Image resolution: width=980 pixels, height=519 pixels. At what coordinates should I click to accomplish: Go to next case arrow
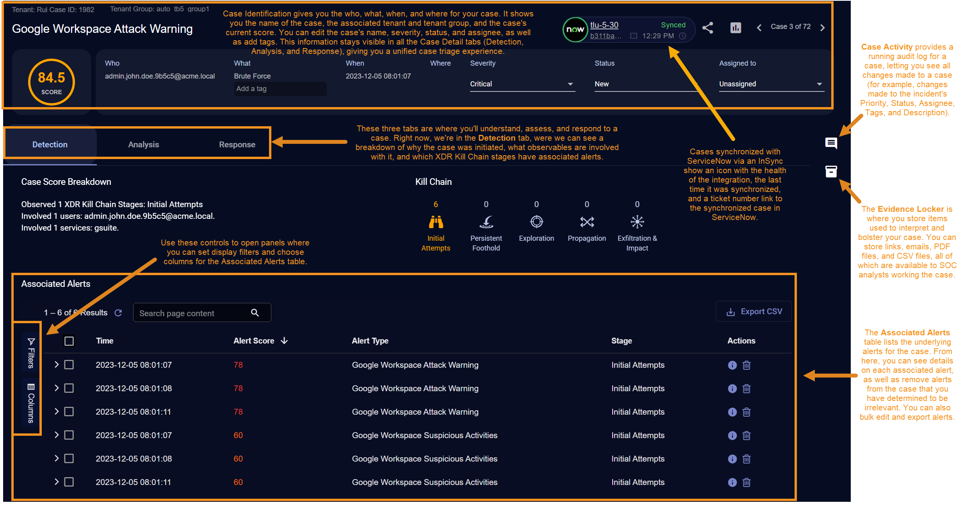tap(822, 28)
